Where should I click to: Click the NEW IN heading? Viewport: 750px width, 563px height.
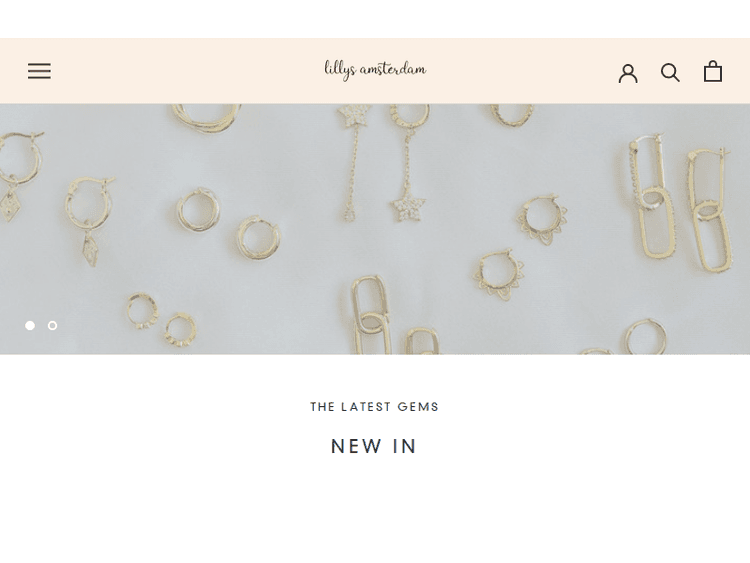pos(374,446)
